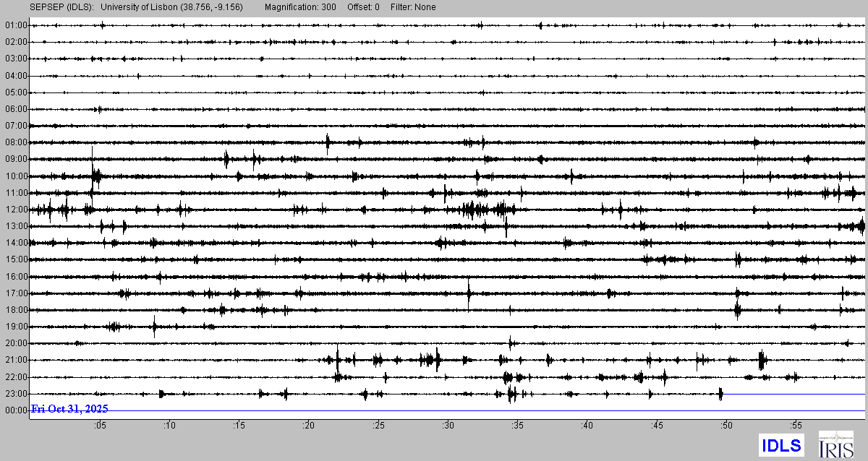Select the 23:00 hour trace label
This screenshot has width=868, height=461.
[15, 394]
